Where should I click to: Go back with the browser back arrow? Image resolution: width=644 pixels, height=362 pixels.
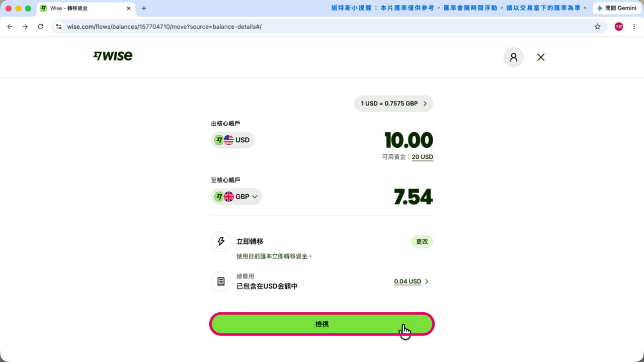pyautogui.click(x=10, y=27)
